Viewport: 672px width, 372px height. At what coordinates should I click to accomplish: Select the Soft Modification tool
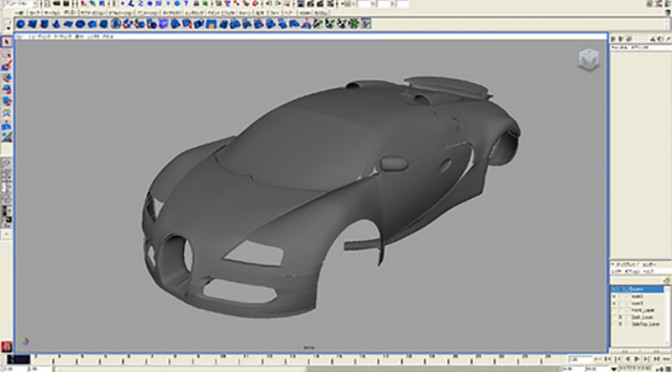click(x=6, y=126)
